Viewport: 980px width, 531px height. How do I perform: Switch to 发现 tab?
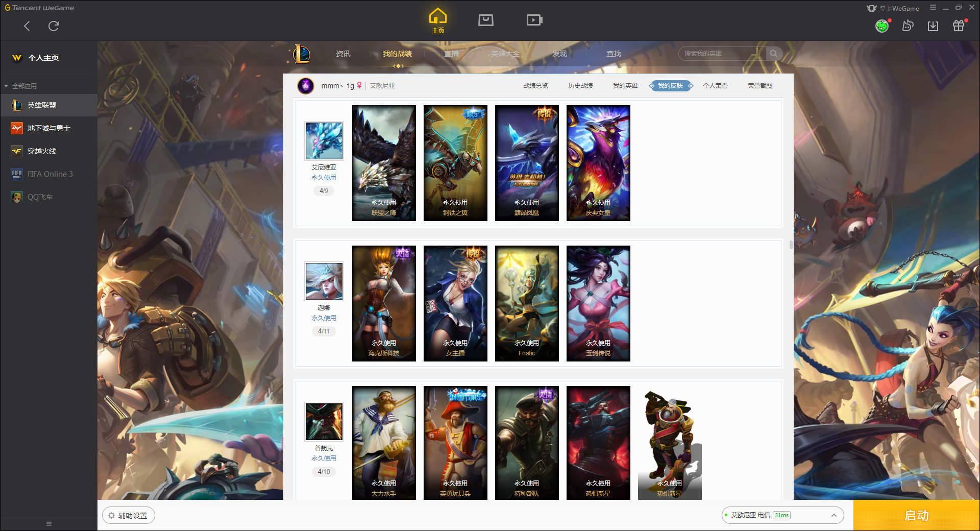(x=559, y=54)
